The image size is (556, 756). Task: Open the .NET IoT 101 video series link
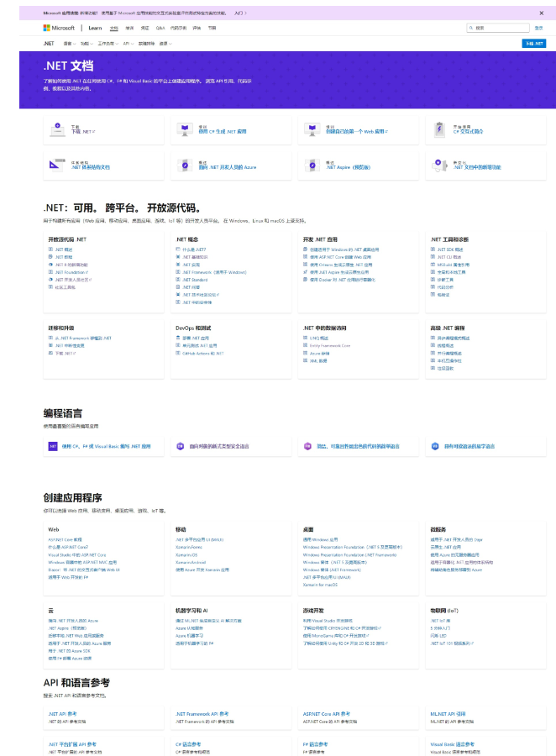(452, 643)
